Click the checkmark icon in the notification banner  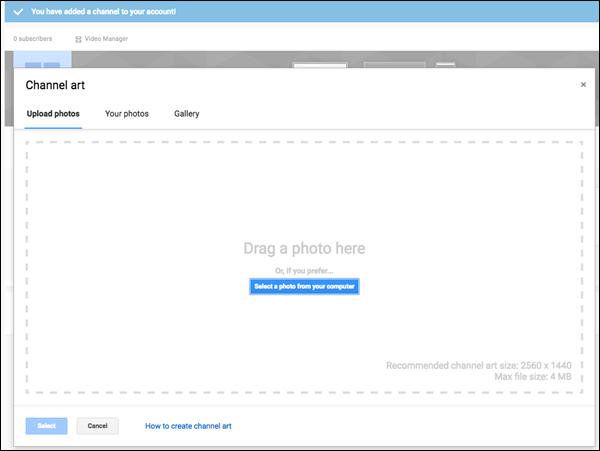[18, 12]
